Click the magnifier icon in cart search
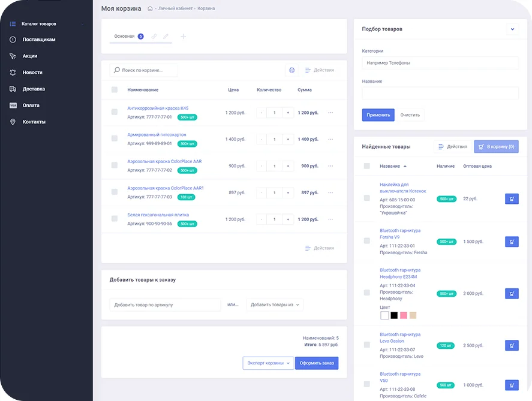 [x=117, y=70]
